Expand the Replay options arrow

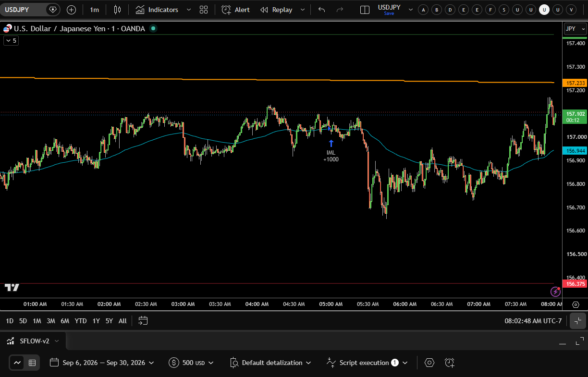pos(302,10)
